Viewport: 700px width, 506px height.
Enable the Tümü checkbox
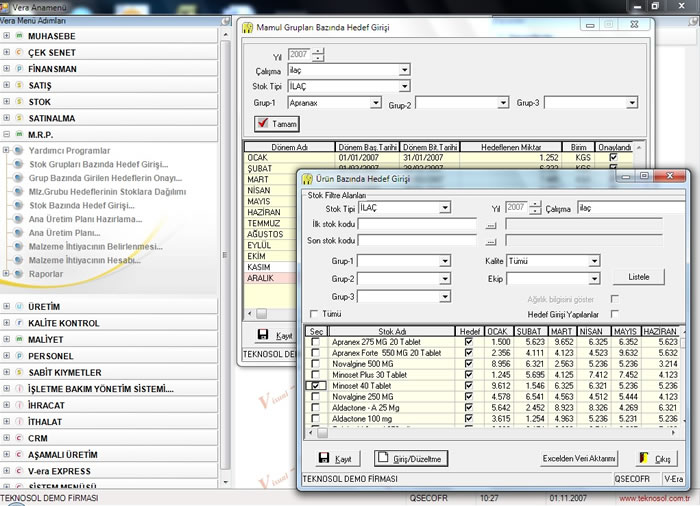[x=314, y=314]
